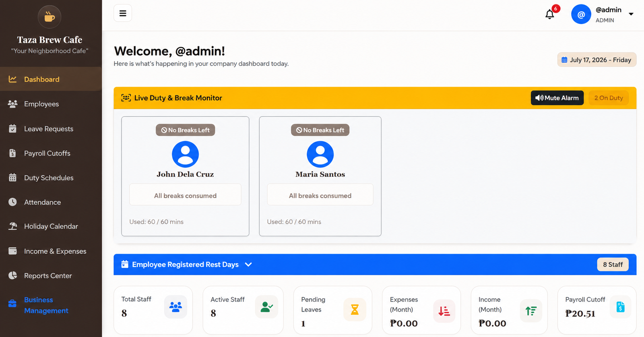Open the notifications bell icon
The height and width of the screenshot is (337, 644).
point(549,14)
